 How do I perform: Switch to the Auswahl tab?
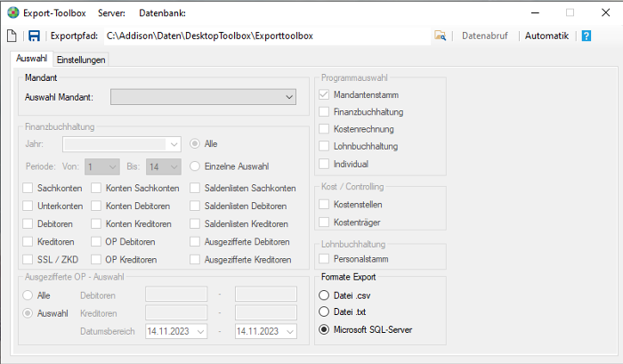(x=31, y=59)
